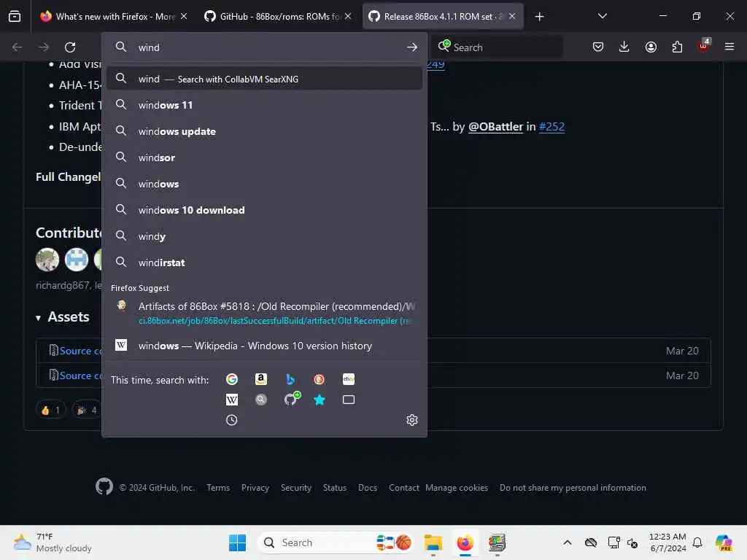Open GitHub Terms footer link
This screenshot has height=560, width=747.
point(218,488)
